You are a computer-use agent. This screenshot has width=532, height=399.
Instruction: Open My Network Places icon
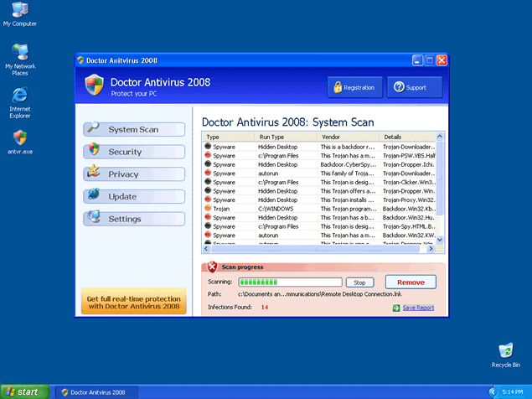pyautogui.click(x=19, y=53)
